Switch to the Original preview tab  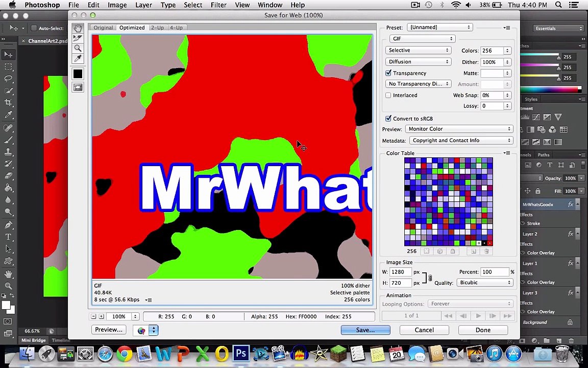[103, 28]
